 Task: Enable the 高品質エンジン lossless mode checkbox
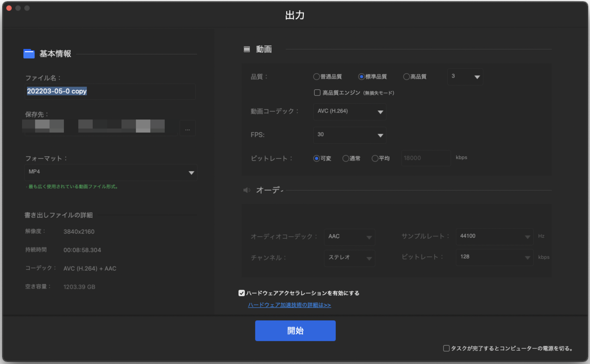coord(318,91)
